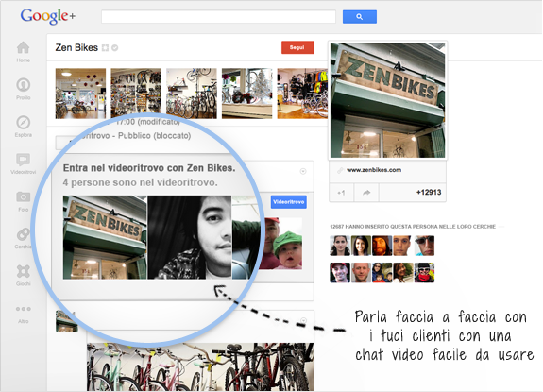
Task: Open the first shop interior photo thumbnail
Action: (80, 94)
